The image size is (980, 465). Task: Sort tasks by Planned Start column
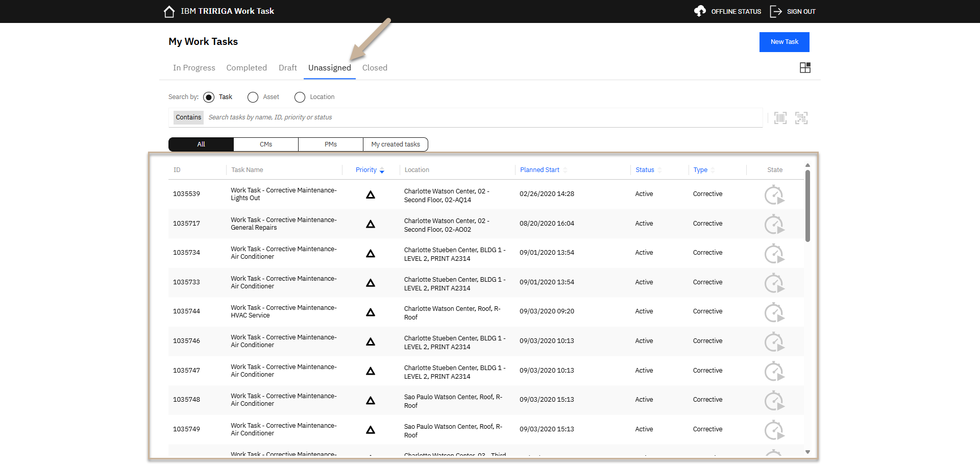[x=544, y=170]
